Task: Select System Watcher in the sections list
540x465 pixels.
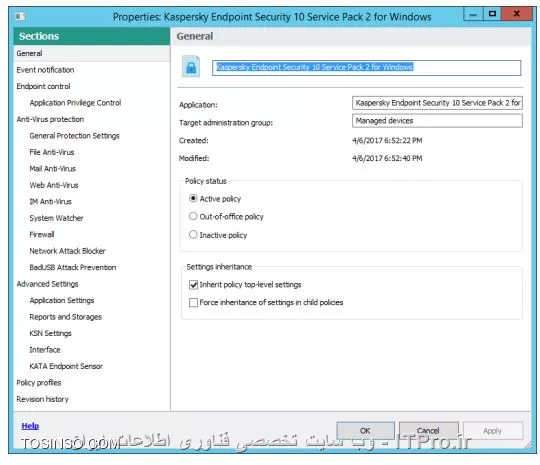Action: (x=56, y=218)
